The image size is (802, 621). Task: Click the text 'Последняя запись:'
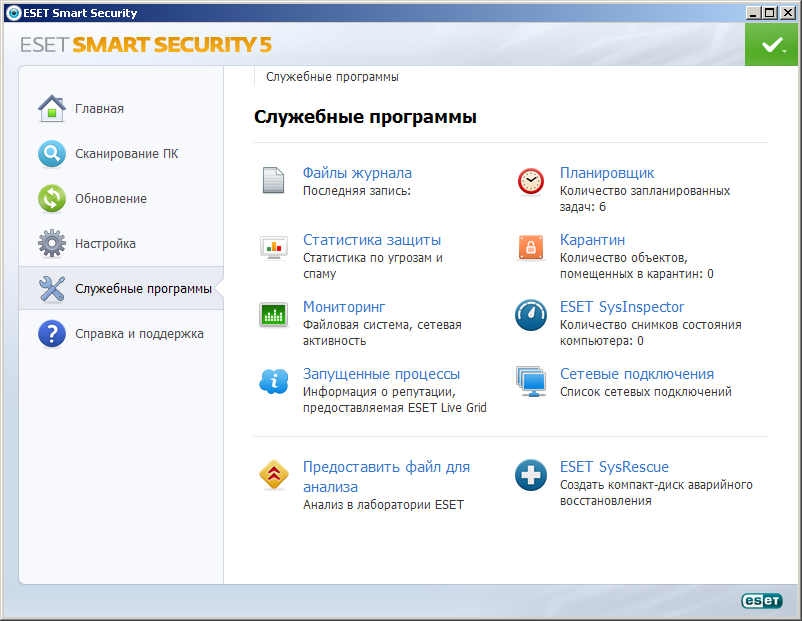[x=357, y=191]
